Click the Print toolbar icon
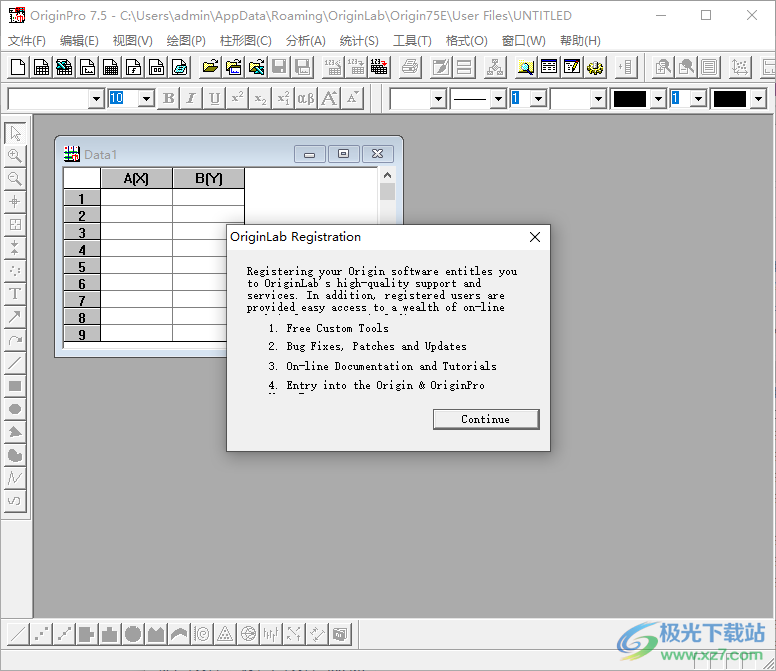Screen dimensions: 776x671 (x=409, y=67)
